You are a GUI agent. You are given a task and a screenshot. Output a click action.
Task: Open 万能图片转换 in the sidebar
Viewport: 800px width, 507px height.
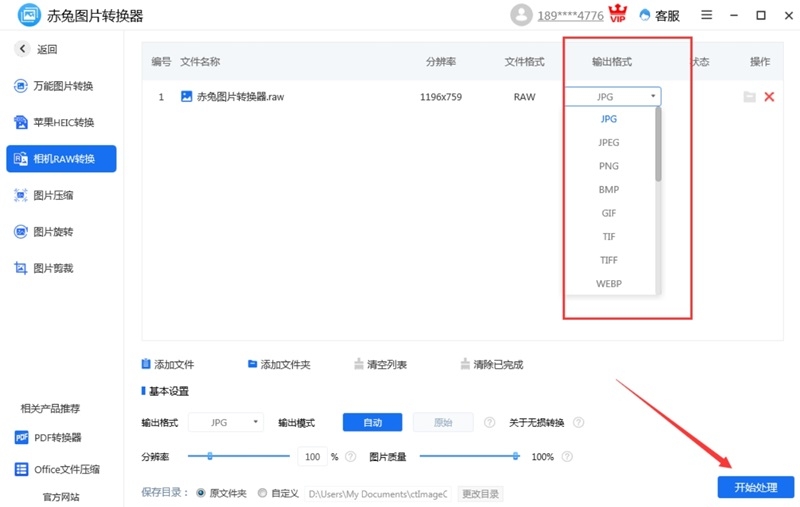(54, 86)
